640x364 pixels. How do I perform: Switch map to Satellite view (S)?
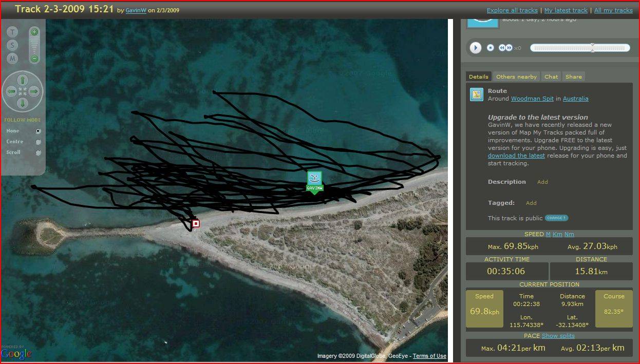12,45
